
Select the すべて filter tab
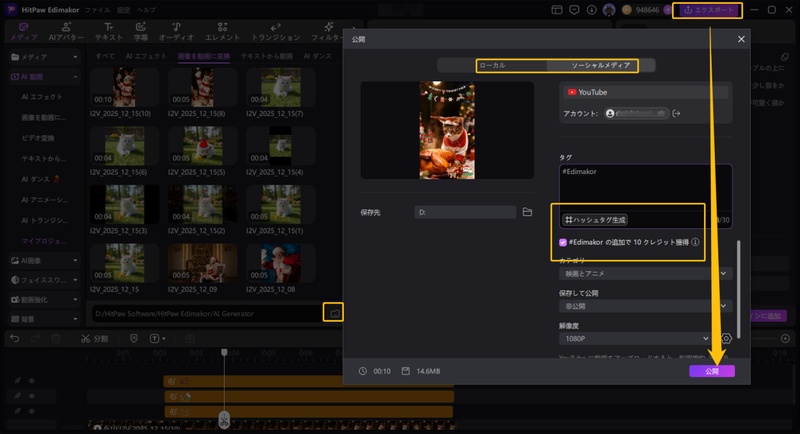(105, 56)
